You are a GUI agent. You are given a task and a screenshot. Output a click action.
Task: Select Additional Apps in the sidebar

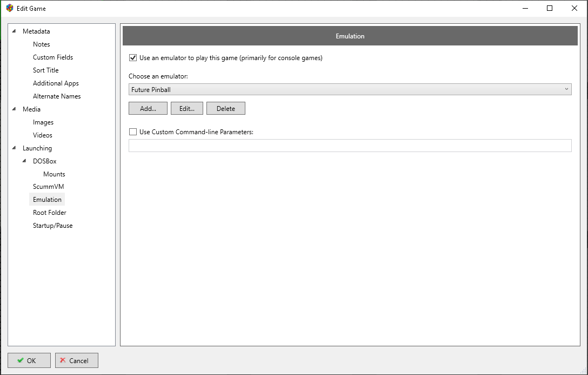(56, 83)
